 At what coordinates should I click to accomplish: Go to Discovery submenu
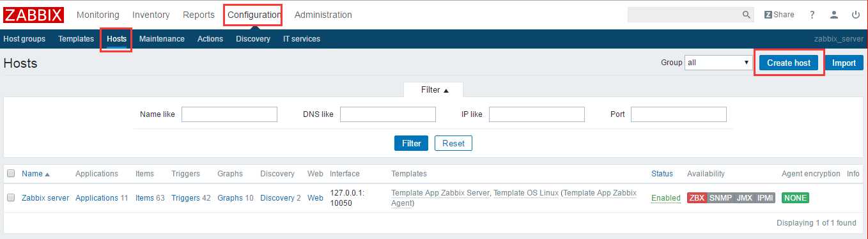coord(253,39)
